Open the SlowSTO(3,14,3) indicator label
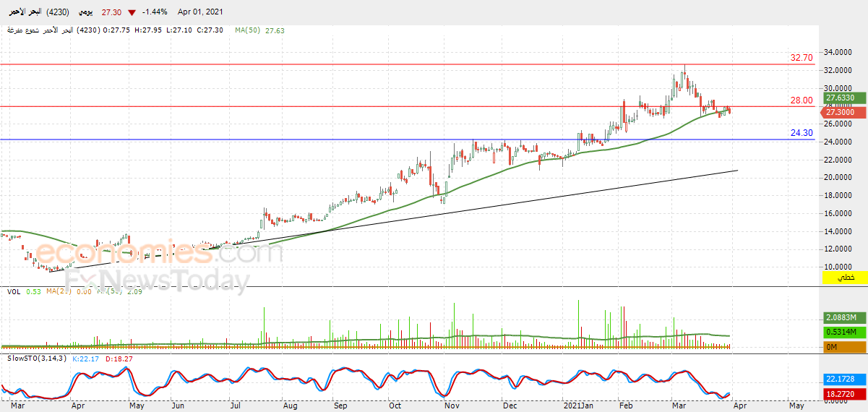 pos(35,359)
